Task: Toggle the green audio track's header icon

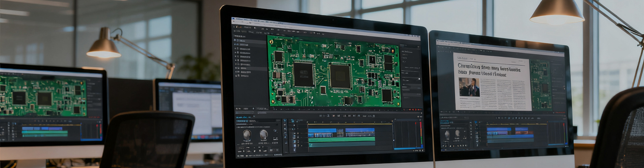Action: point(294,141)
